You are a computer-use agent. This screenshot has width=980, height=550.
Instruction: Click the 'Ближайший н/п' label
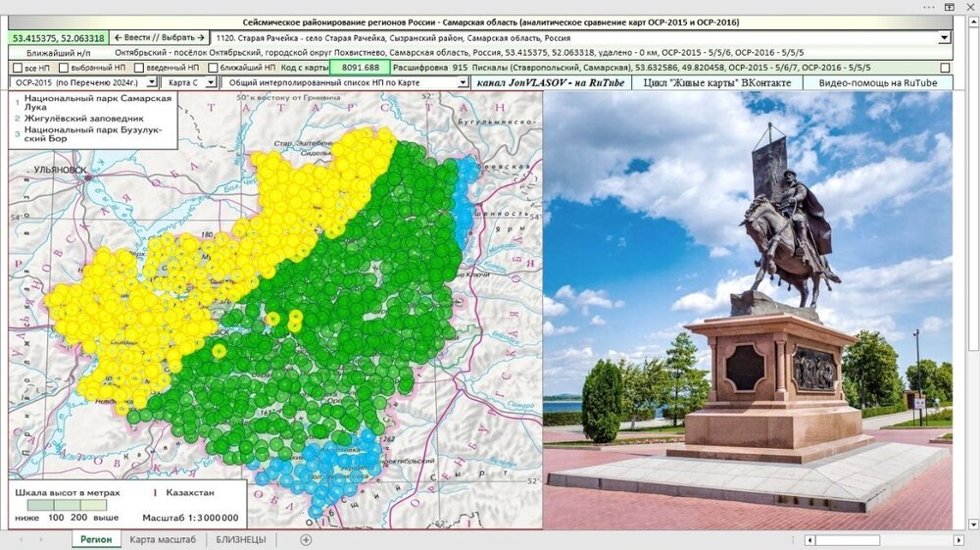tap(59, 53)
